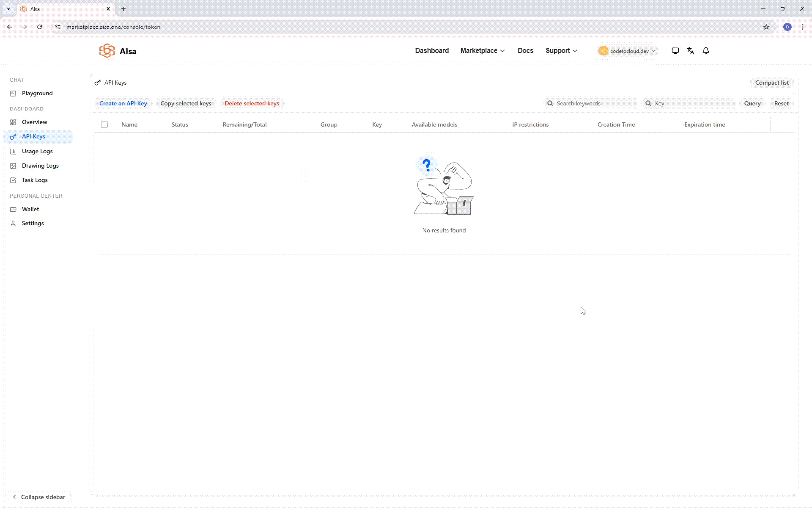
Task: Open Chrome profile avatar
Action: pyautogui.click(x=787, y=27)
